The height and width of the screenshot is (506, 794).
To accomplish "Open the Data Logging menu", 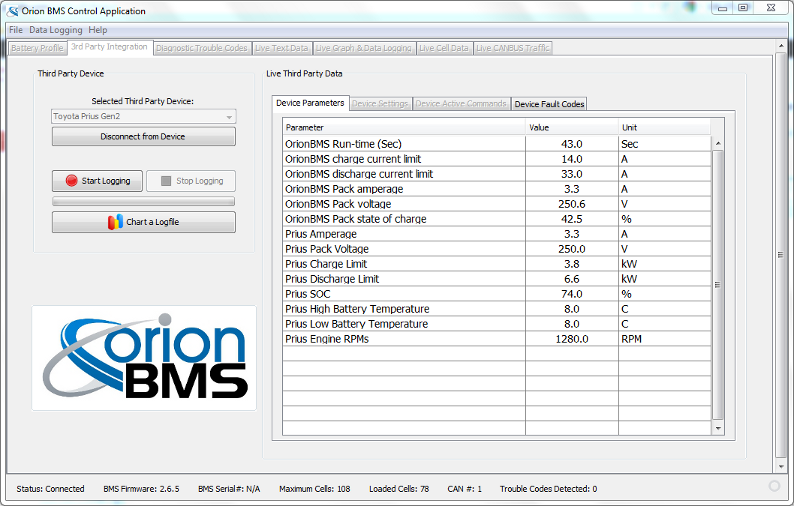I will (x=56, y=30).
